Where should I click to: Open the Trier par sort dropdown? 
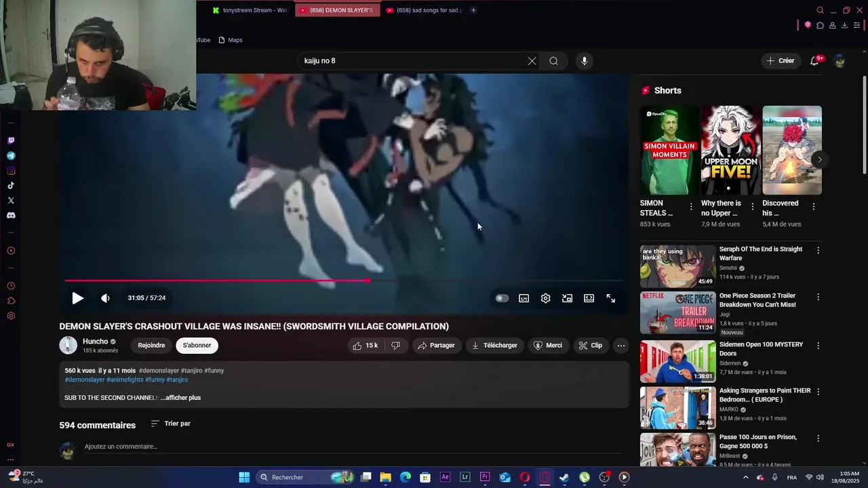pyautogui.click(x=171, y=424)
